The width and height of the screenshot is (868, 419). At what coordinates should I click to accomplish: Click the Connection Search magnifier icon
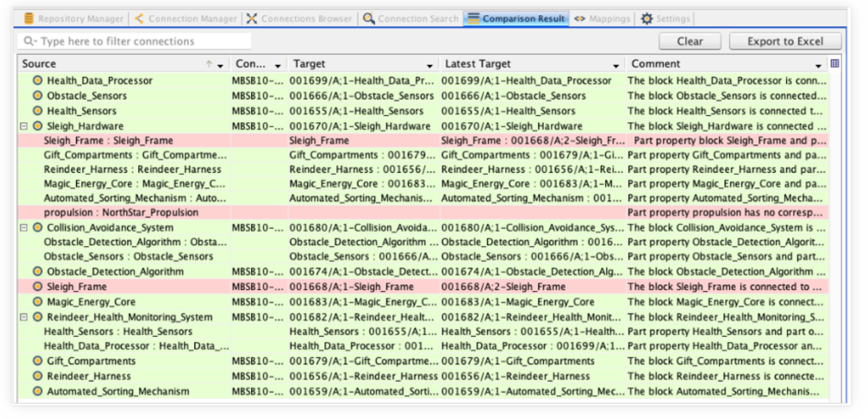pyautogui.click(x=368, y=18)
